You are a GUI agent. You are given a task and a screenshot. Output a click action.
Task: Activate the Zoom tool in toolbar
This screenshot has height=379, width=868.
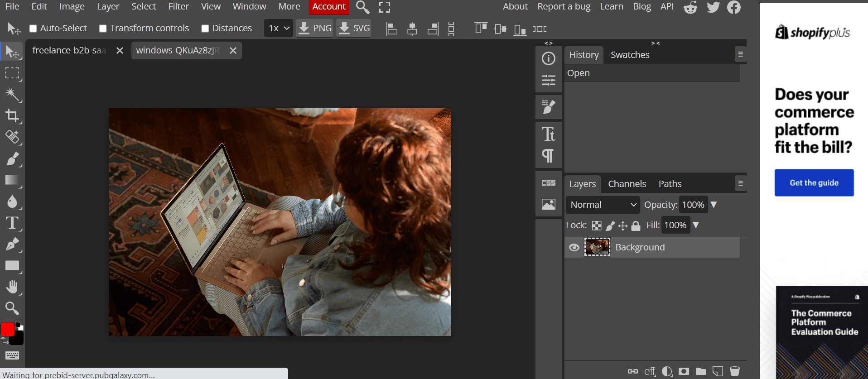coord(12,308)
